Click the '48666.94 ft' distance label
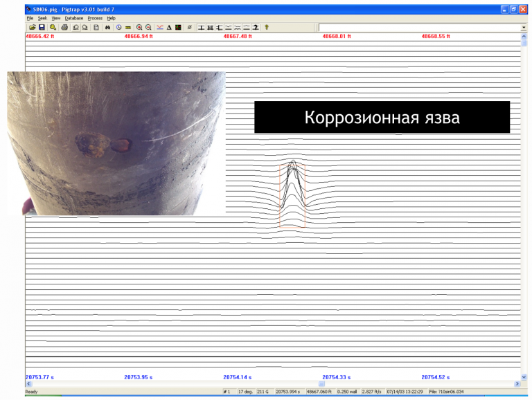Viewport: 532px width, 400px height. [x=139, y=36]
